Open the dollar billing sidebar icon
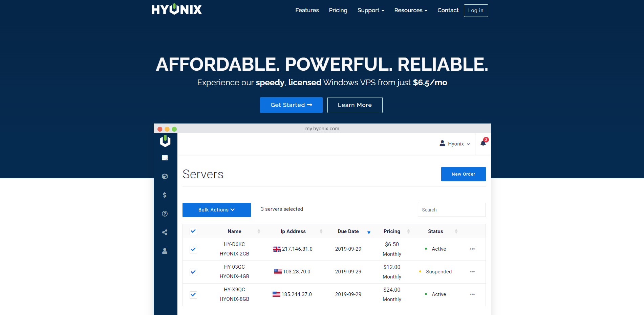Image resolution: width=644 pixels, height=315 pixels. 165,195
